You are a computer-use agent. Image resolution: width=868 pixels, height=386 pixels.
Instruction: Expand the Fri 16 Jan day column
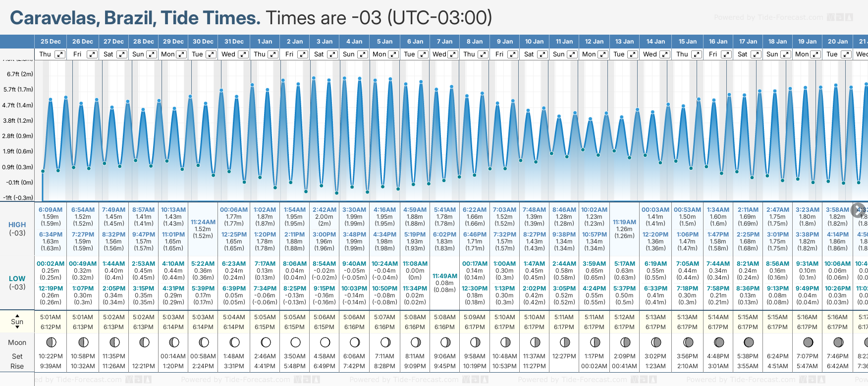tap(726, 54)
